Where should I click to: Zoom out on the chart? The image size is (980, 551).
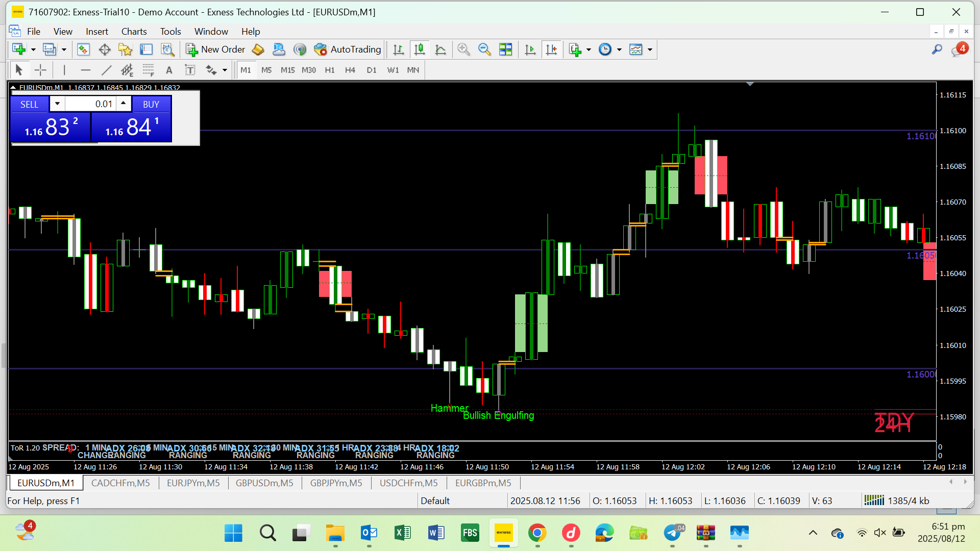pyautogui.click(x=484, y=49)
